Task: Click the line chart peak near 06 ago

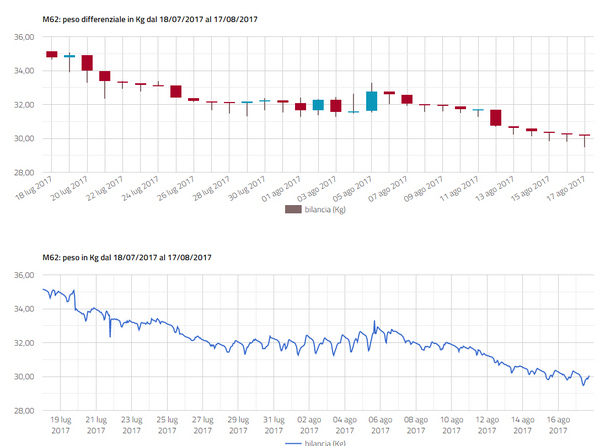Action: click(374, 322)
